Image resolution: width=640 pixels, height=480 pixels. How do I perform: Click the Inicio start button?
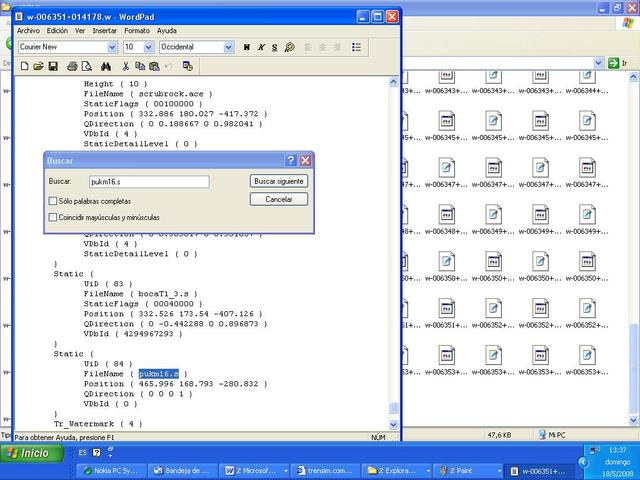tap(29, 453)
